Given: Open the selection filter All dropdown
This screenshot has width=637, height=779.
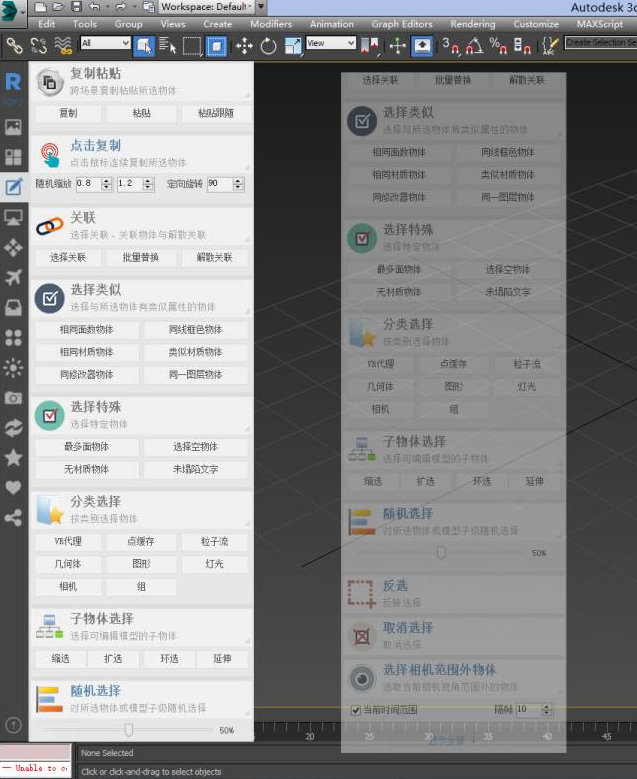Looking at the screenshot, I should [105, 43].
